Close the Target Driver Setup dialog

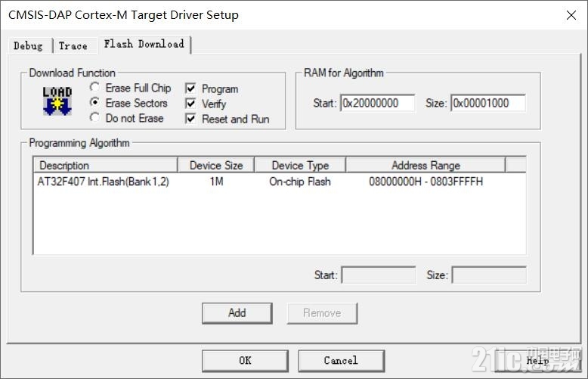pyautogui.click(x=571, y=15)
